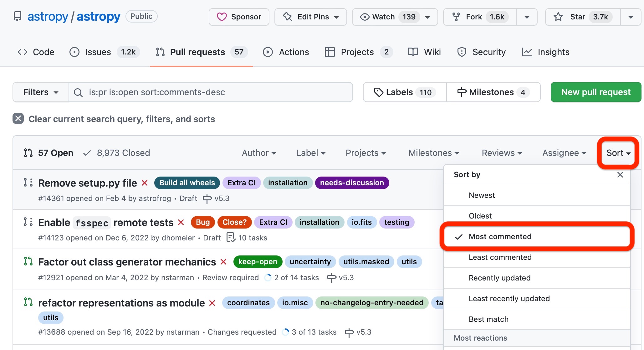Click the needs-discussion purple label
The image size is (644, 350).
pos(352,183)
